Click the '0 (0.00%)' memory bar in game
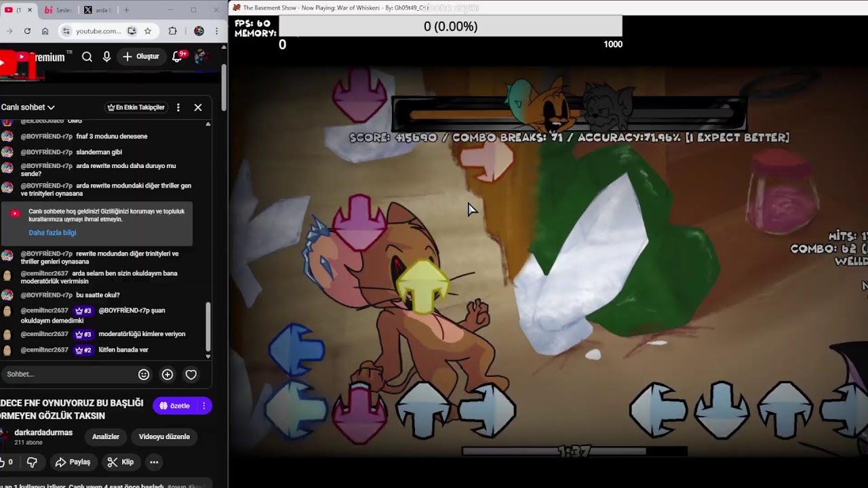The width and height of the screenshot is (868, 488). tap(450, 26)
